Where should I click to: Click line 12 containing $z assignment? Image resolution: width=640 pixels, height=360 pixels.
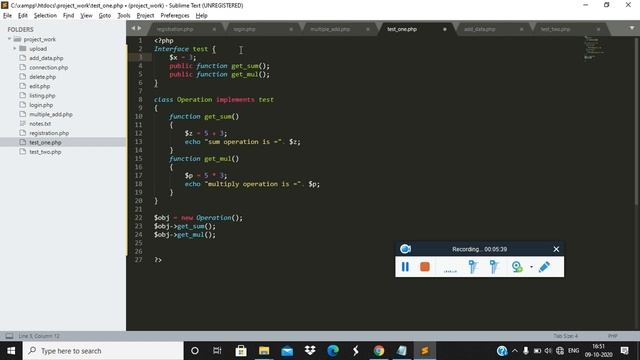205,133
